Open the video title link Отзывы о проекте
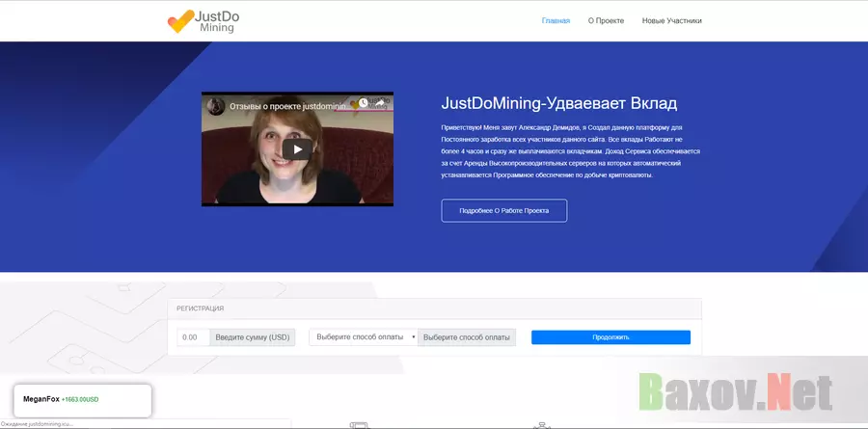Image resolution: width=868 pixels, height=429 pixels. pos(289,106)
